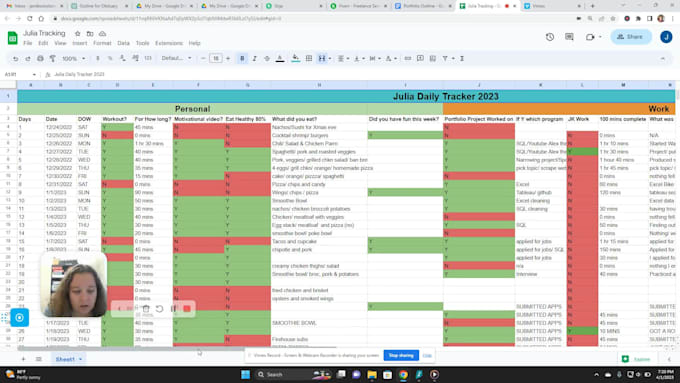Open the comments panel icon
The width and height of the screenshot is (680, 383).
(569, 37)
